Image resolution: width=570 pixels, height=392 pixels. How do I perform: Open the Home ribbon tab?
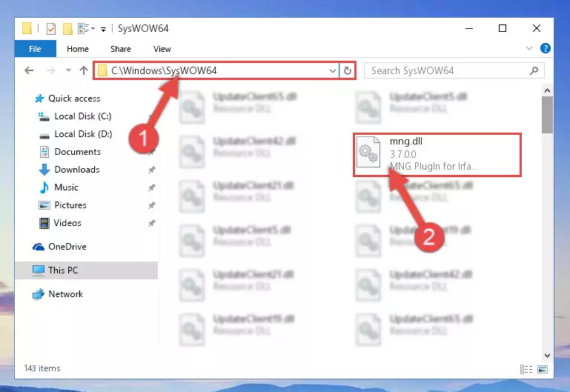pos(77,49)
